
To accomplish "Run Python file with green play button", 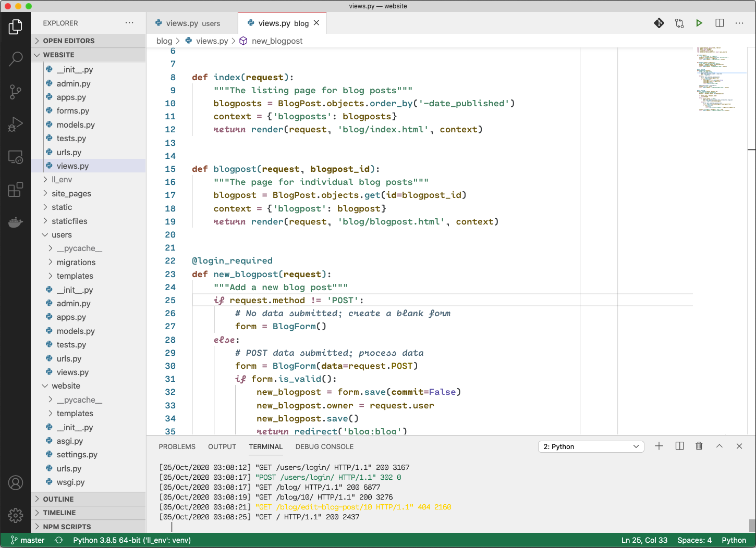I will pyautogui.click(x=699, y=23).
